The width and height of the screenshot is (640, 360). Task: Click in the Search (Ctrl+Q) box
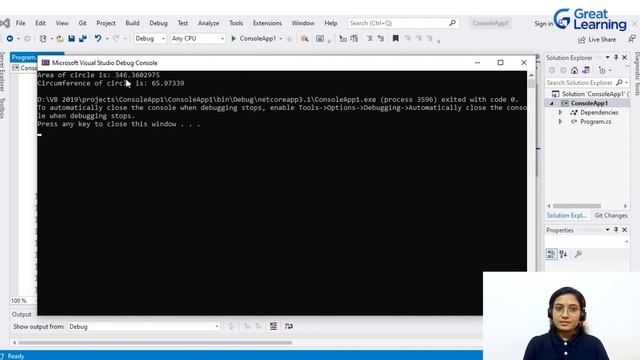(403, 23)
